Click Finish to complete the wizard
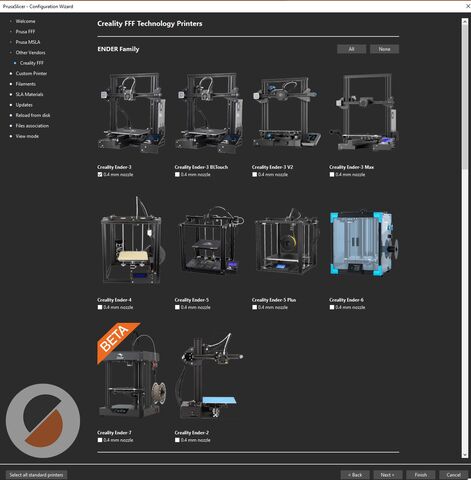This screenshot has width=471, height=480. coord(421,475)
